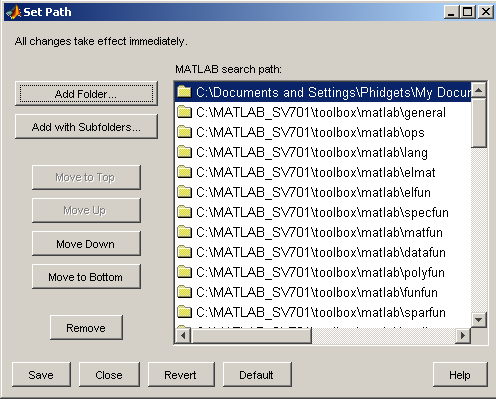496x399 pixels.
Task: Open Help for Set Path
Action: pyautogui.click(x=460, y=375)
